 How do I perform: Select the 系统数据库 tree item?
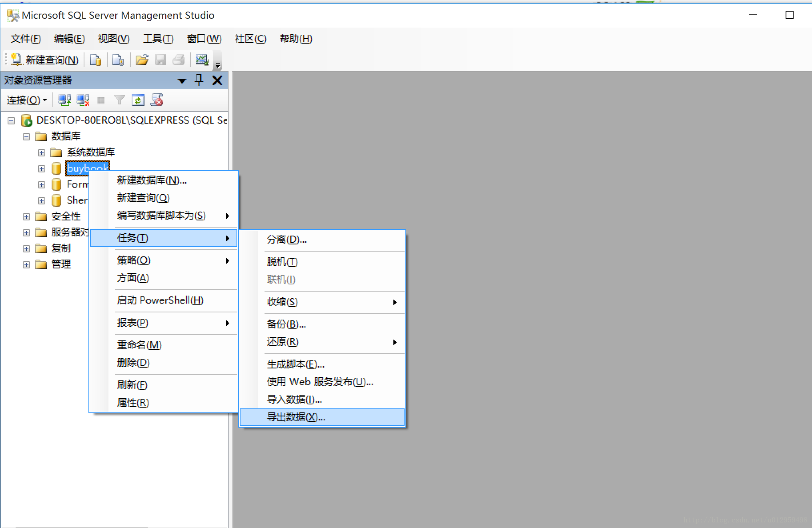91,152
